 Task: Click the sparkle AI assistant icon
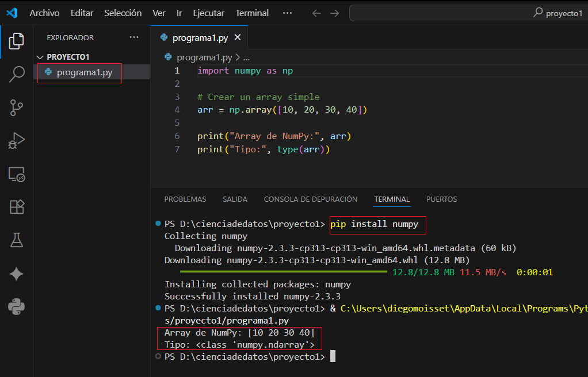(x=17, y=274)
